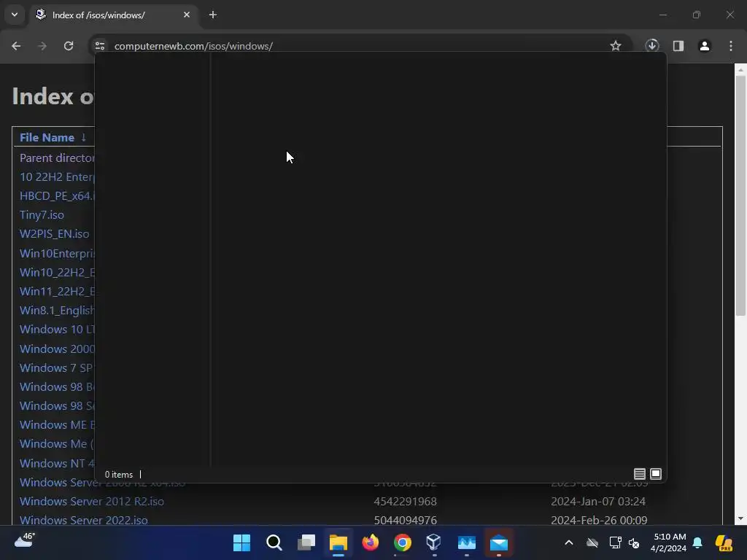
Task: Click the browser back arrow
Action: (16, 46)
